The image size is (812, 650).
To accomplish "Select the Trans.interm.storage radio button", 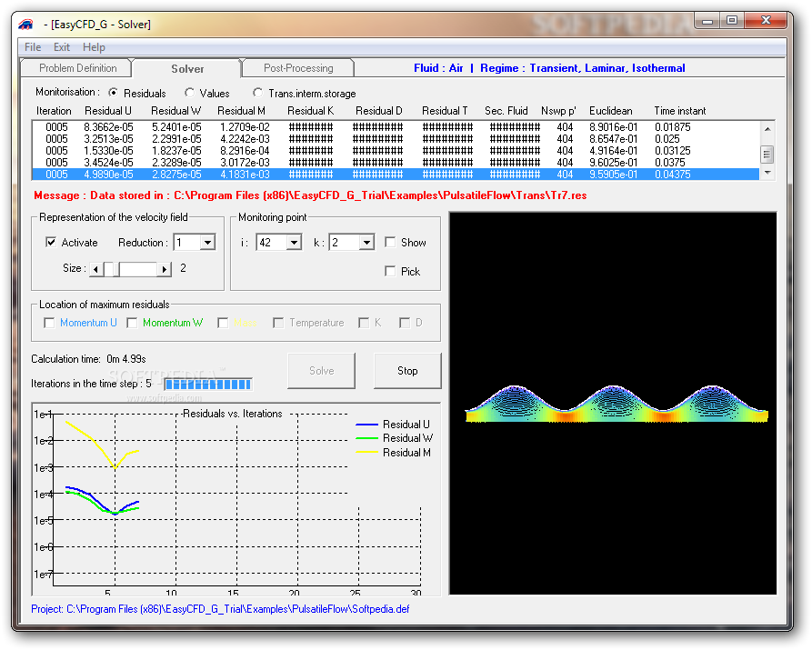I will (x=257, y=93).
